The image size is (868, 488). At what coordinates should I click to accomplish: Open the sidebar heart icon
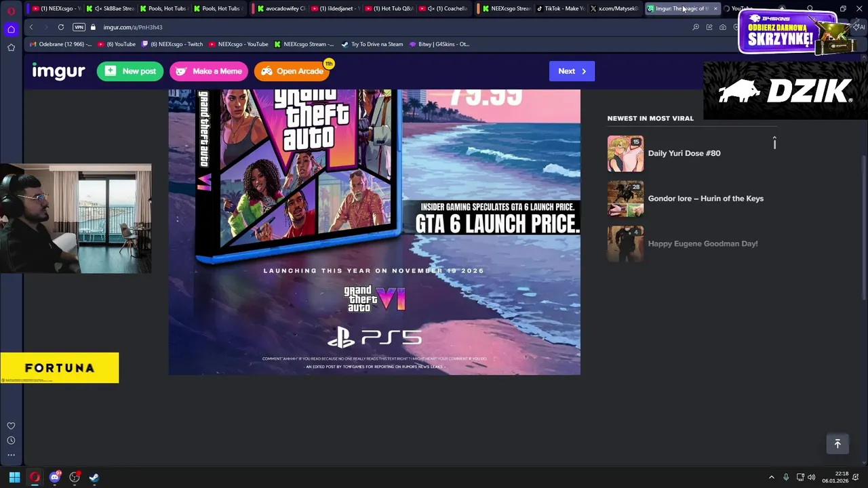[11, 426]
